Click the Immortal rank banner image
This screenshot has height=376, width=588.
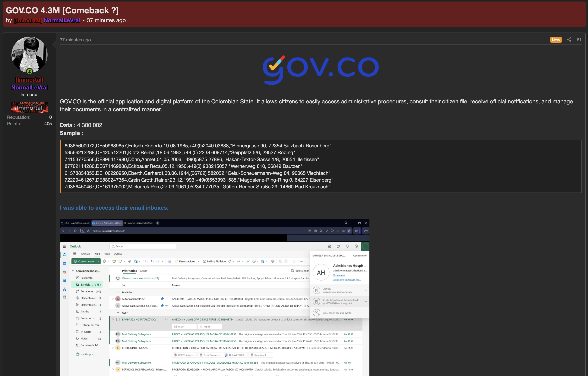click(x=29, y=107)
